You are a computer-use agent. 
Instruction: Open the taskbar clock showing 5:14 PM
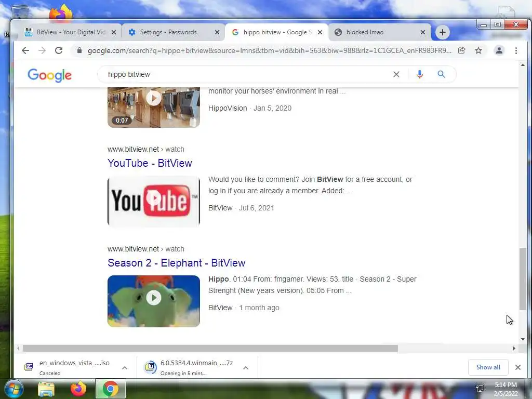(x=506, y=389)
